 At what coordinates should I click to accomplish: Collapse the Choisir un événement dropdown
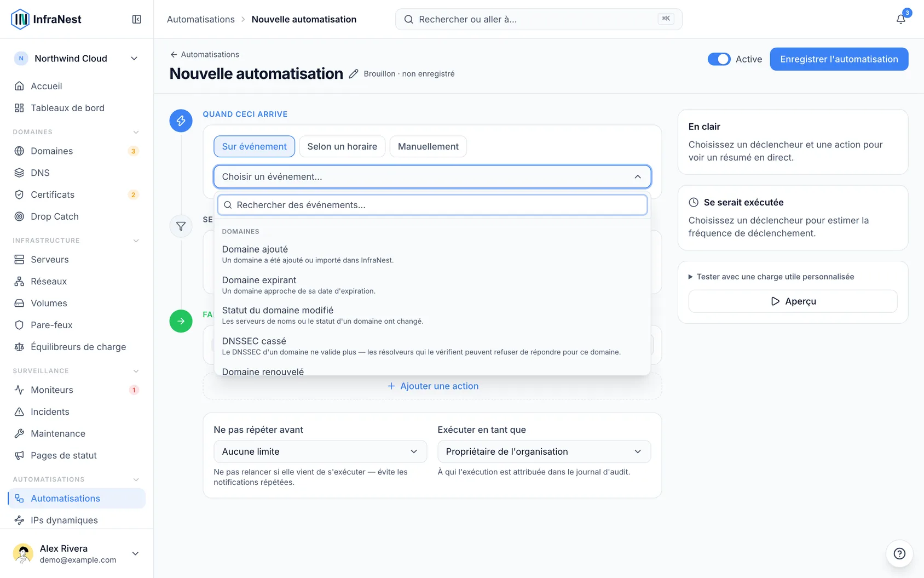(x=432, y=176)
